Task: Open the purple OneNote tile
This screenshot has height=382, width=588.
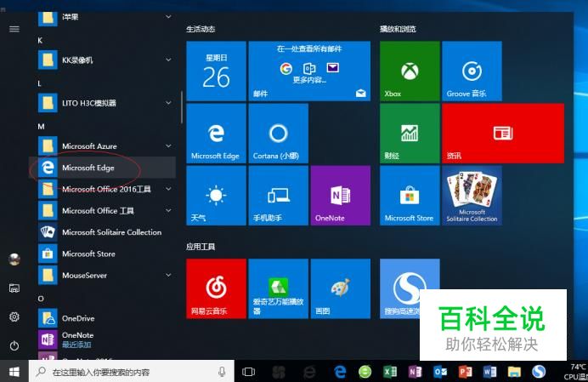Action: point(341,196)
